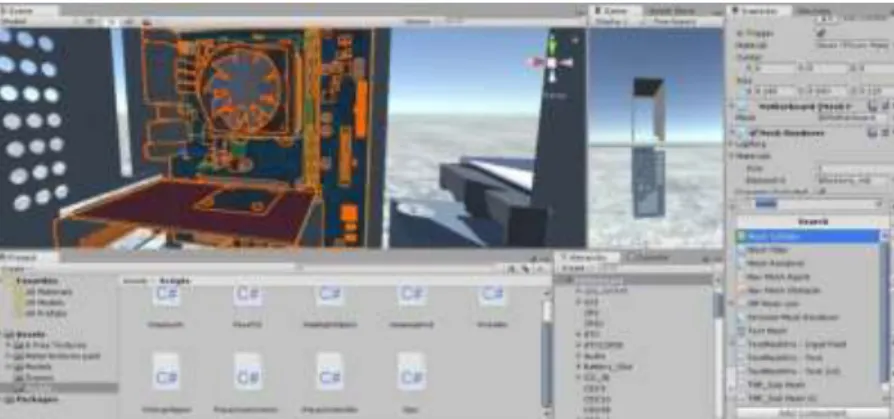Click the Add Component button
The height and width of the screenshot is (419, 894).
813,412
